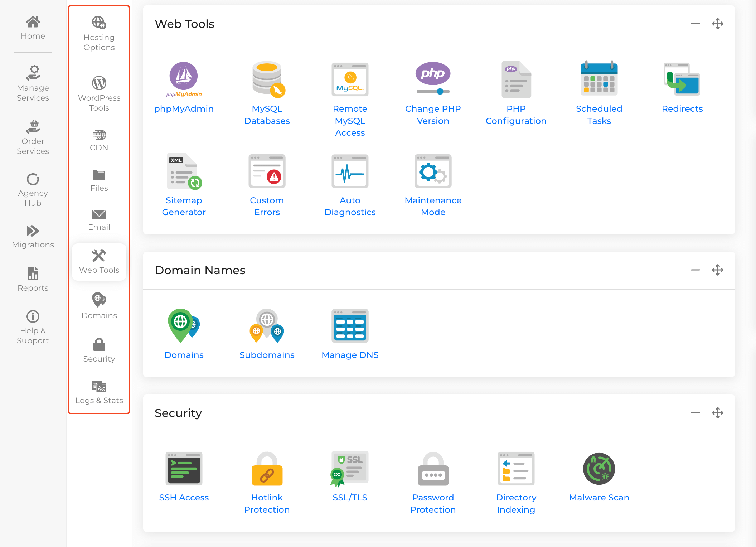Select CDN in secondary sidebar
The image size is (756, 547).
99,140
